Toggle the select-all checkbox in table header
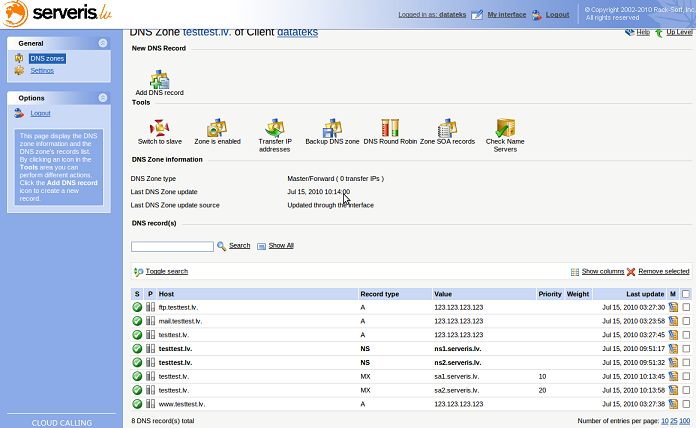 pyautogui.click(x=686, y=294)
